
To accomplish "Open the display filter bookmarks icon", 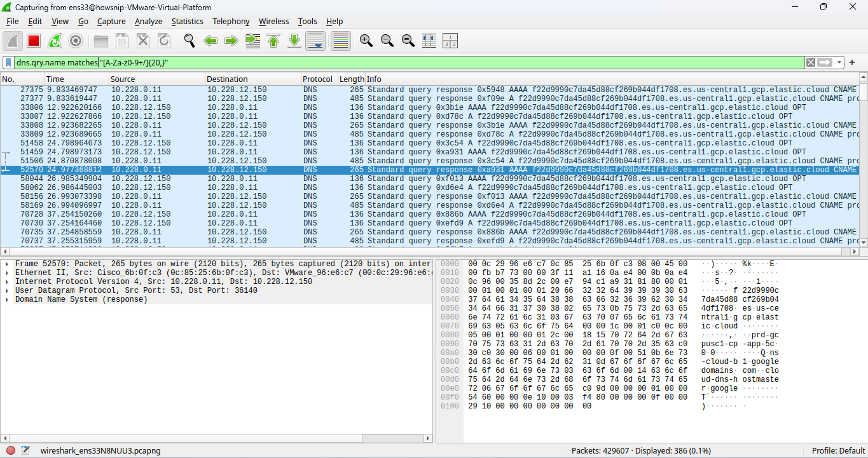I will click(x=8, y=62).
